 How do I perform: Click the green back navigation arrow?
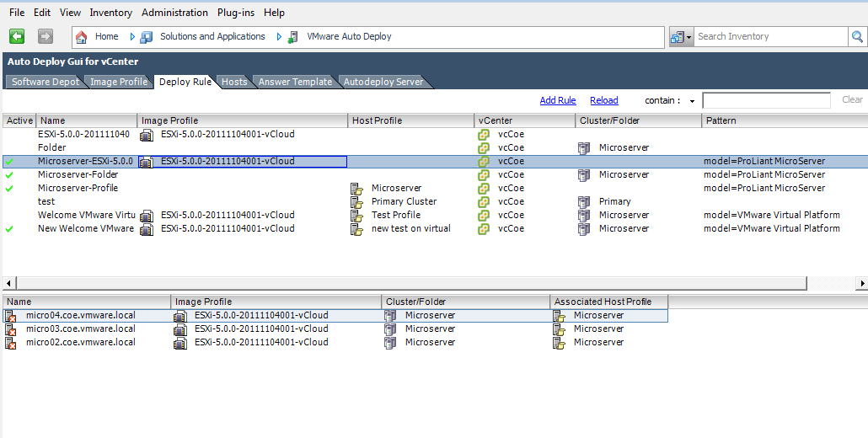17,36
